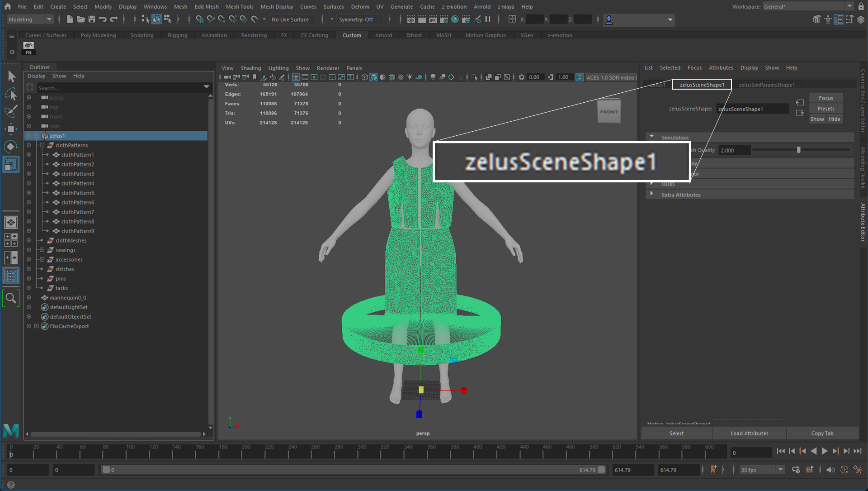Click the Hide button
This screenshot has width=868, height=491.
pos(835,119)
